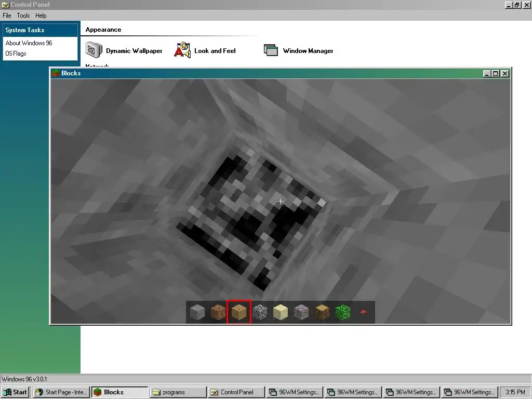Select the green leaves block in the hotbar
Viewport: 532px width, 399px height.
[x=343, y=312]
